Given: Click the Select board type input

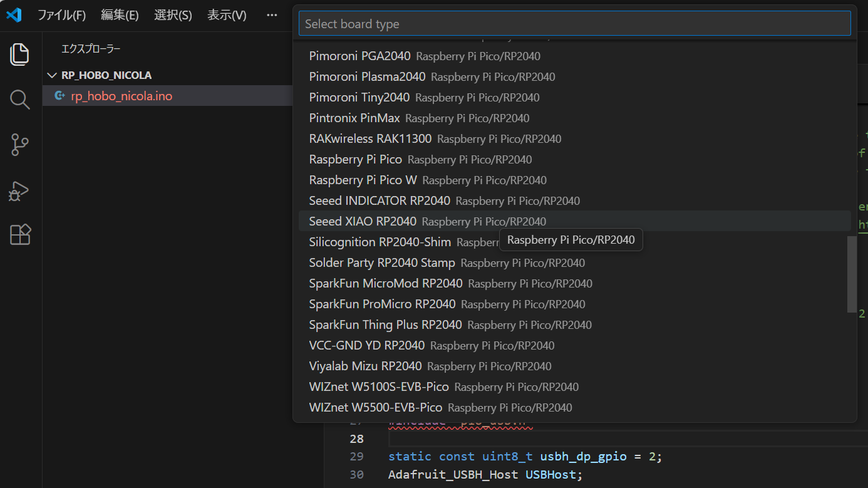Looking at the screenshot, I should pos(574,24).
